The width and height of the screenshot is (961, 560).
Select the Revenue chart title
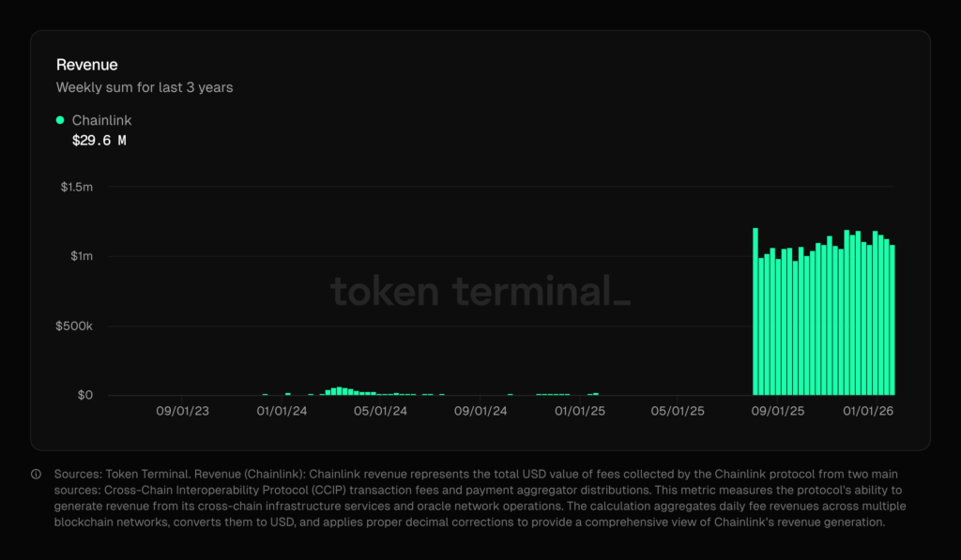pyautogui.click(x=88, y=65)
